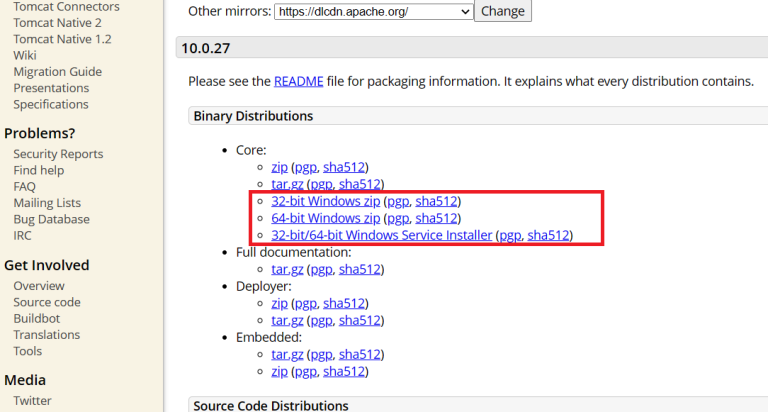Open Tomcat Connectors in sidebar

click(x=66, y=6)
